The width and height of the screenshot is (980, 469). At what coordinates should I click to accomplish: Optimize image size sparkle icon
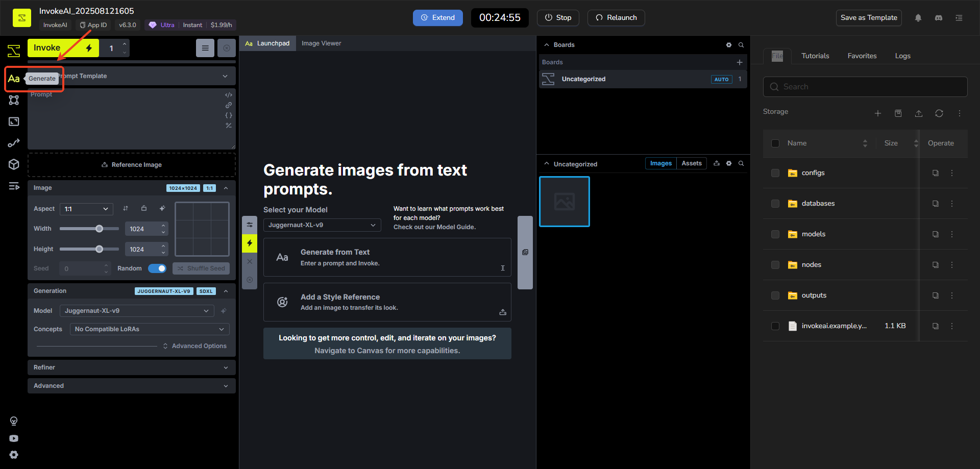click(162, 208)
